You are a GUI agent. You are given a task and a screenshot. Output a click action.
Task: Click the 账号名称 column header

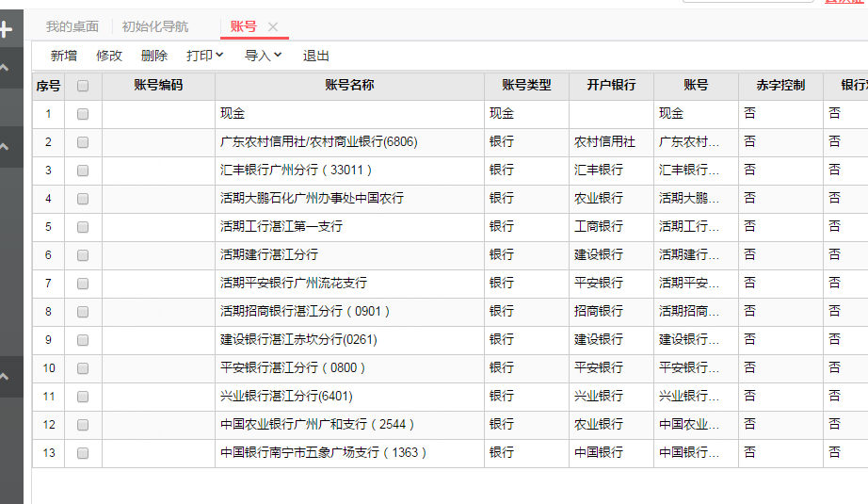349,86
